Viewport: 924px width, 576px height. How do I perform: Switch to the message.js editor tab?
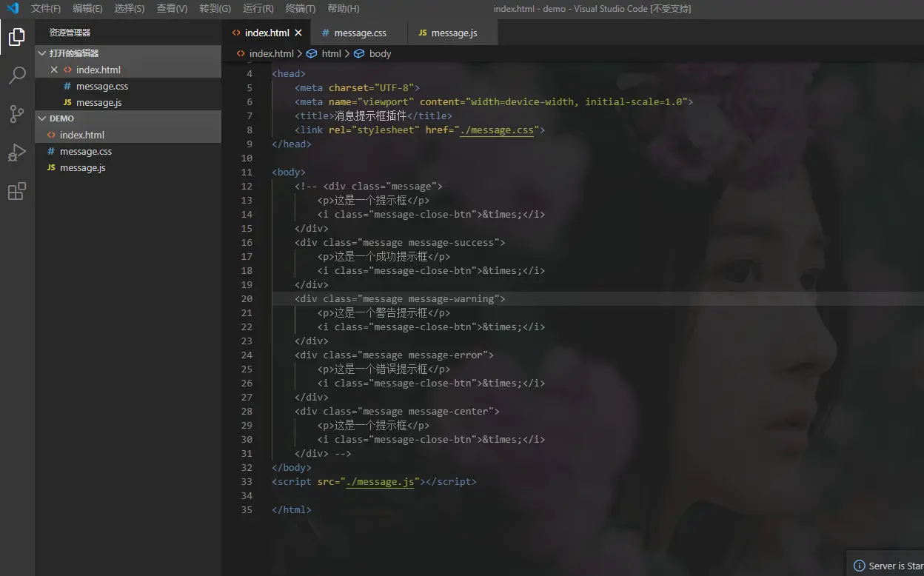454,33
